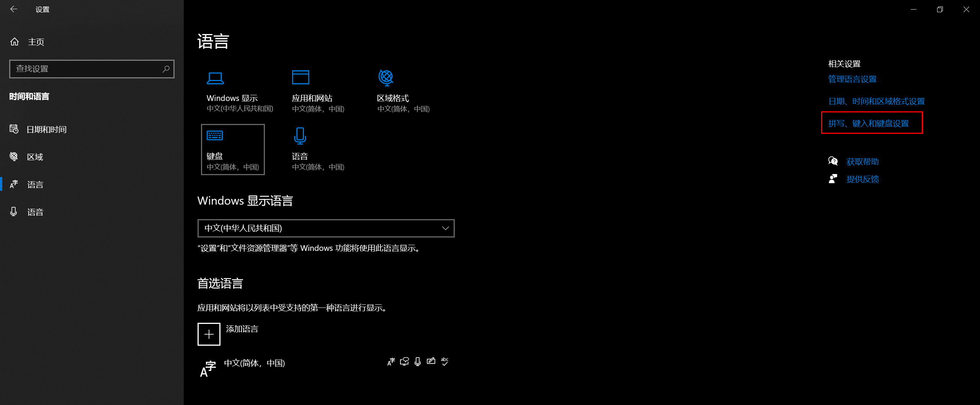This screenshot has width=980, height=405.
Task: Click 中文(简体，中国) under 应用和网站
Action: tap(318, 109)
